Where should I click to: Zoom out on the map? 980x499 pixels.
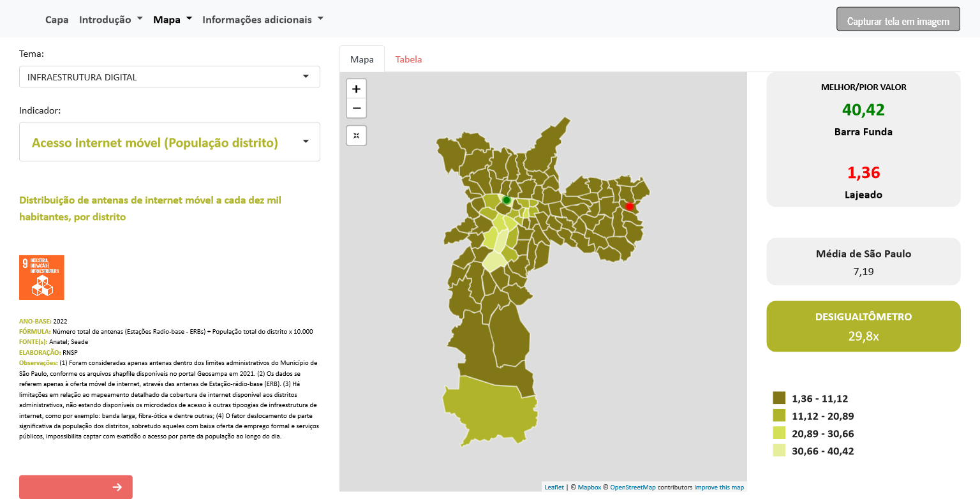click(356, 108)
